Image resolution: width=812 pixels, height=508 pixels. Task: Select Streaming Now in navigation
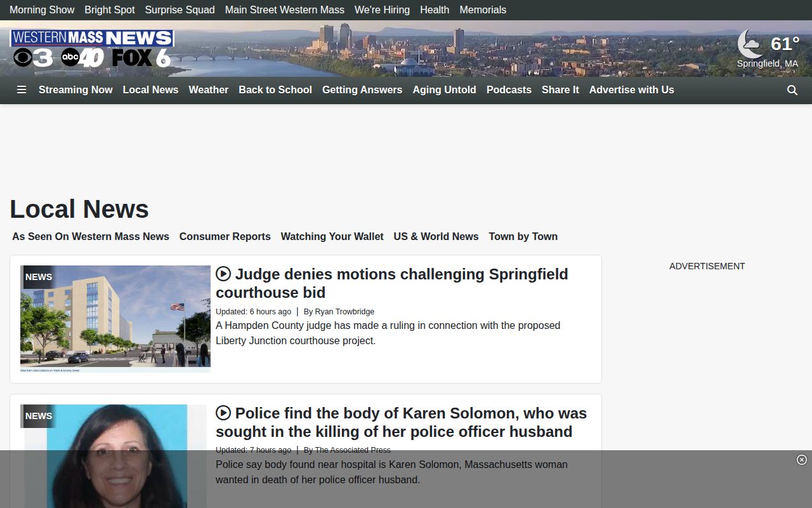point(75,90)
